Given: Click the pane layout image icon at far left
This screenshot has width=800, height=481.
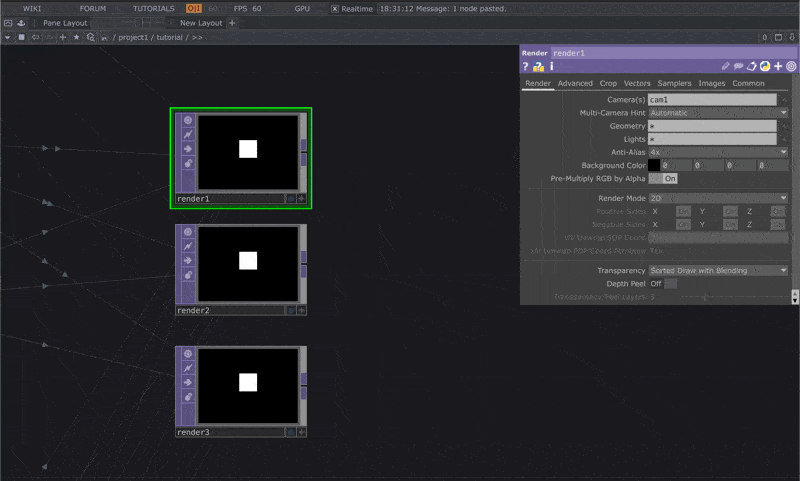Looking at the screenshot, I should click(8, 23).
